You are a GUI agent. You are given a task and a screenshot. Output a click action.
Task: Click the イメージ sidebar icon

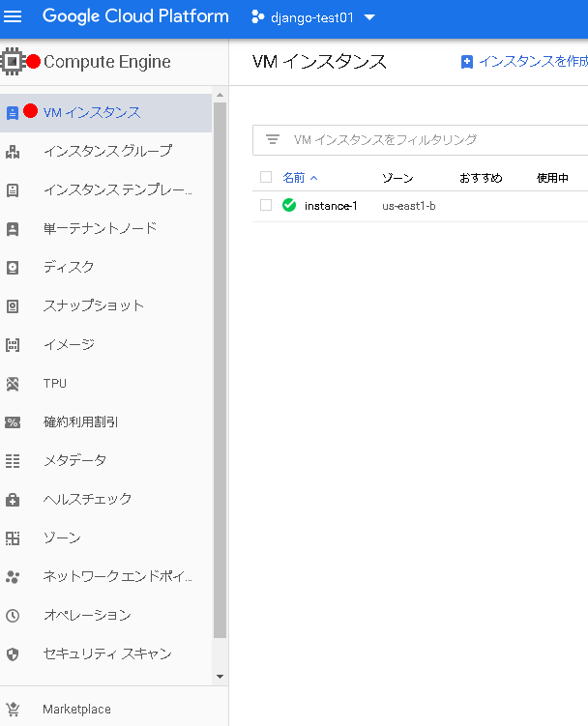click(13, 345)
